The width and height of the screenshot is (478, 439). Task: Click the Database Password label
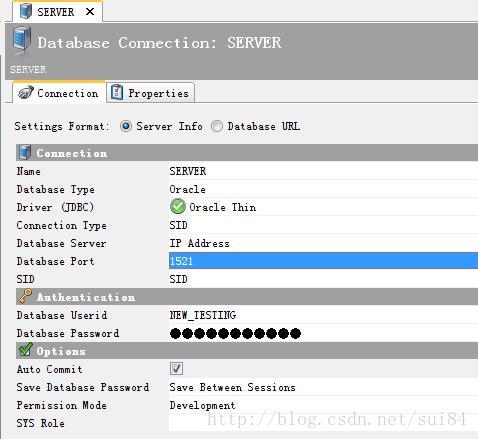tap(68, 333)
